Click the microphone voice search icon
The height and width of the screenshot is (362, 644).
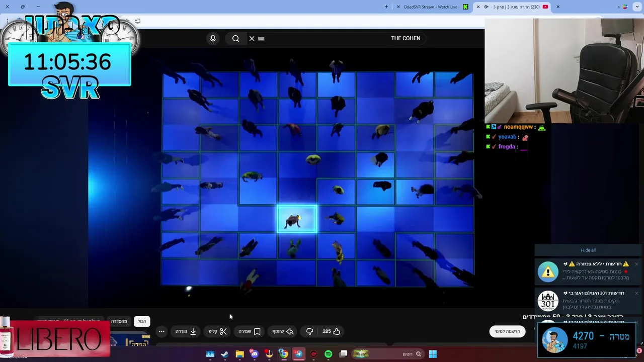click(x=213, y=38)
